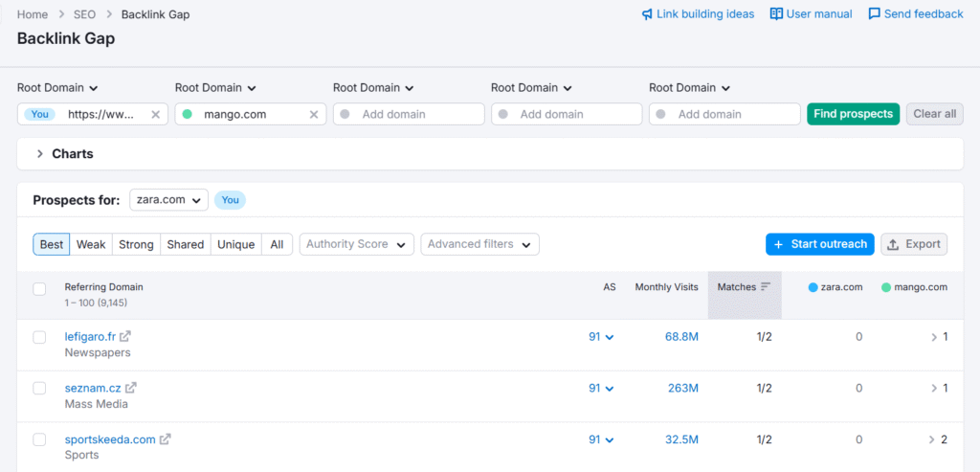Expand lefigaro.fr authority score 91
Image resolution: width=980 pixels, height=472 pixels.
[601, 337]
